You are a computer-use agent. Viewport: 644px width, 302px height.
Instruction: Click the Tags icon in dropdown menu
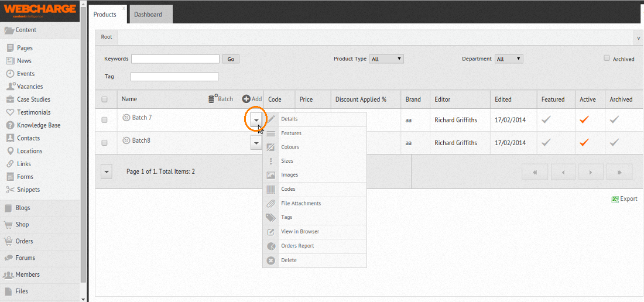[x=270, y=218]
